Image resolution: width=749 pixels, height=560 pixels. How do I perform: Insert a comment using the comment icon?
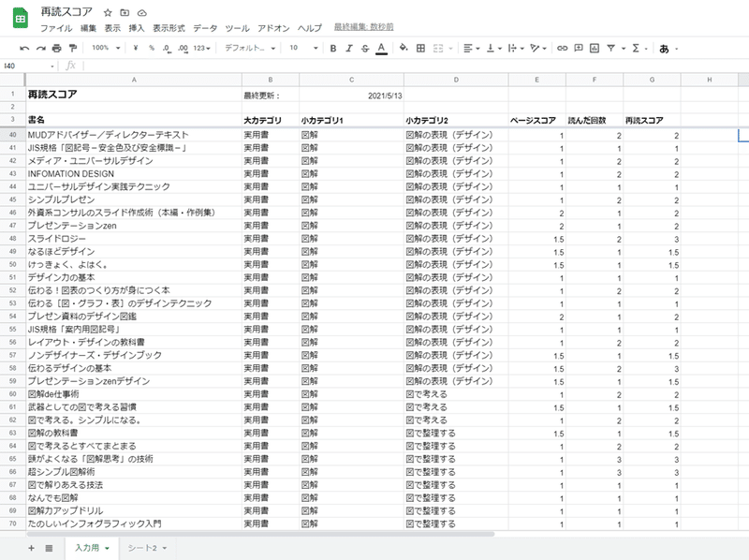577,46
